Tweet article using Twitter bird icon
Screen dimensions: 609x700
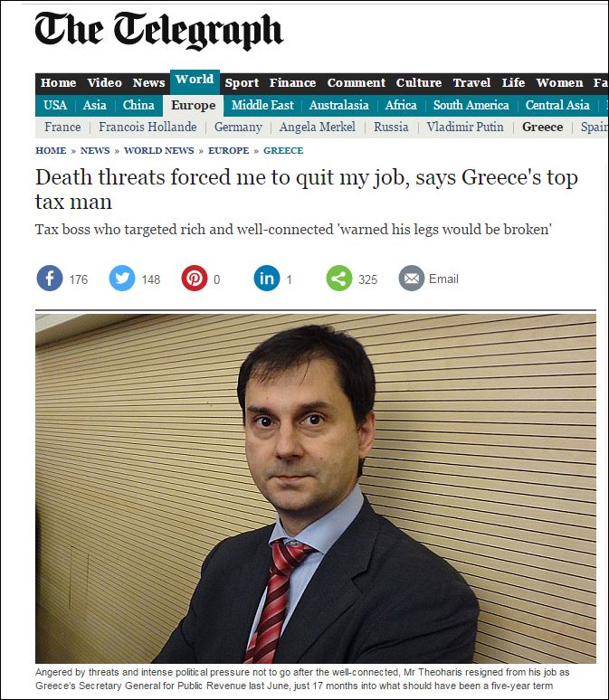[122, 279]
